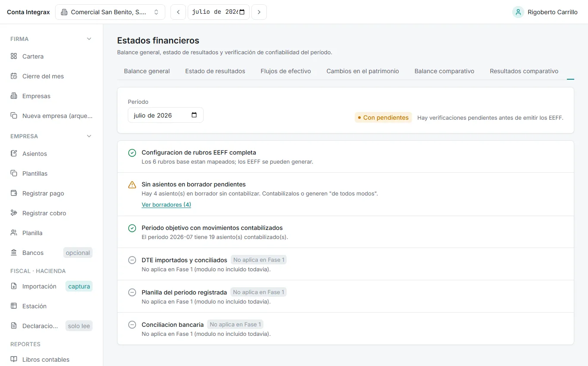
Task: Click No aplica badge on DTE importados
Action: (259, 260)
